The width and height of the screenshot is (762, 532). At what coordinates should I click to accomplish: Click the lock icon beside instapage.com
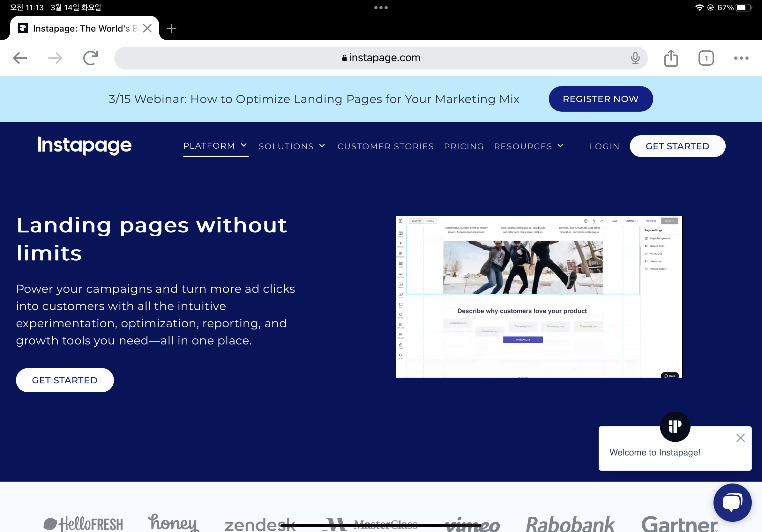[345, 58]
